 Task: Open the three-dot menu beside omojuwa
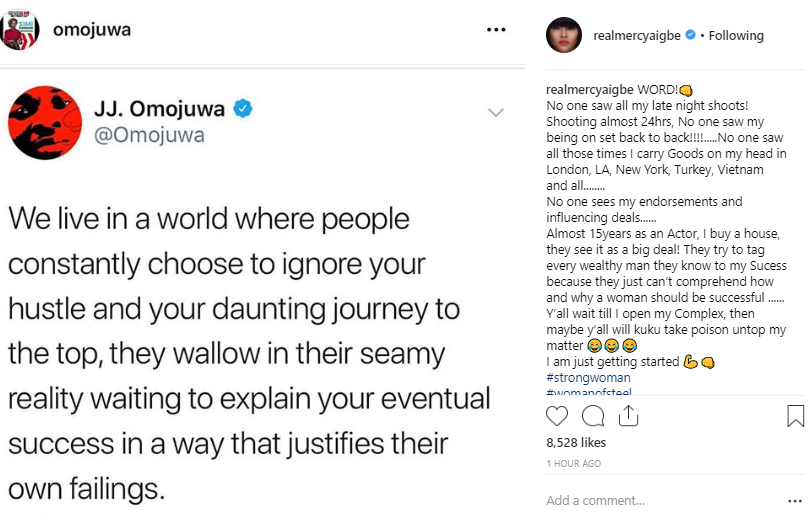496,30
